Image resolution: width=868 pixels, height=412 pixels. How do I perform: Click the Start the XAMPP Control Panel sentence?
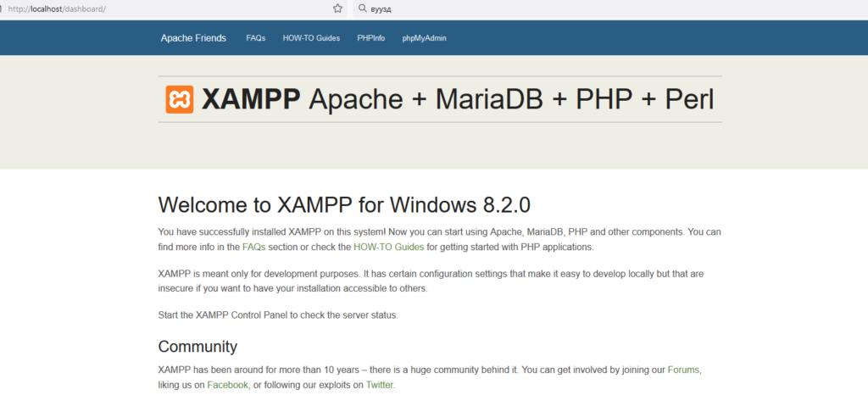coord(278,315)
